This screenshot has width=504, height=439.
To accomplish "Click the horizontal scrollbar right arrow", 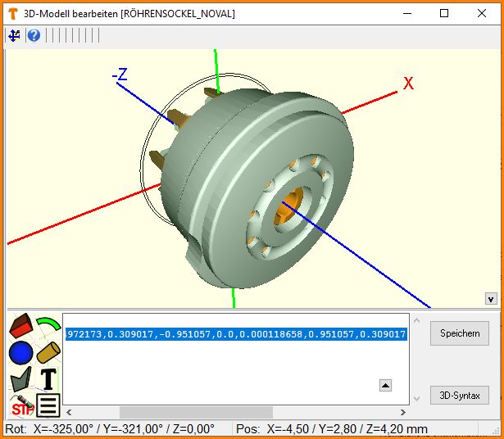I will tap(403, 412).
